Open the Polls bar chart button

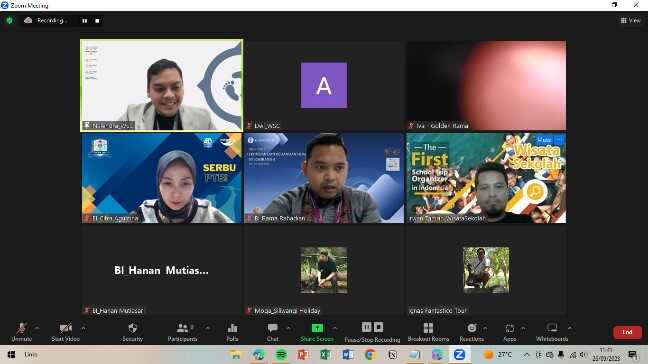coord(232,332)
